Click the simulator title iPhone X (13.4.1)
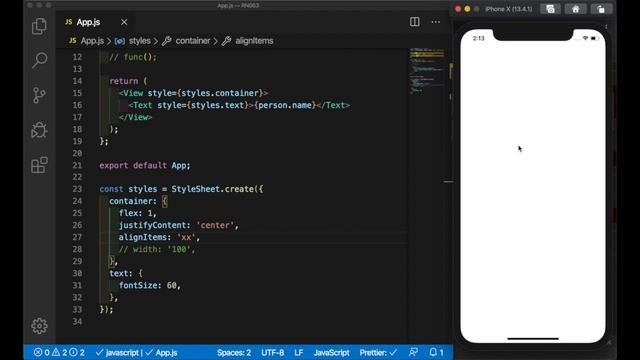This screenshot has height=360, width=640. coord(509,9)
